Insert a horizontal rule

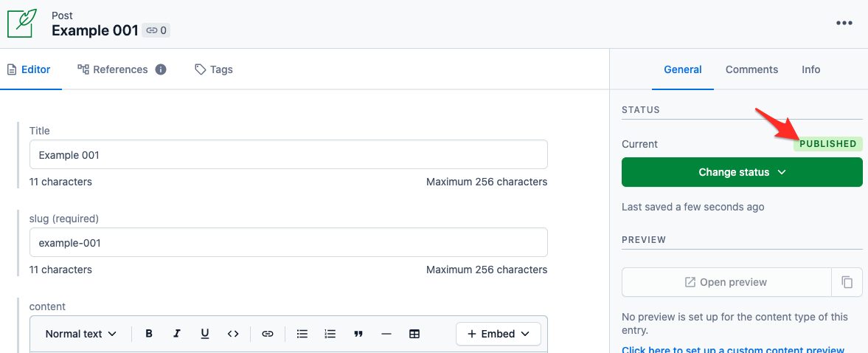386,334
